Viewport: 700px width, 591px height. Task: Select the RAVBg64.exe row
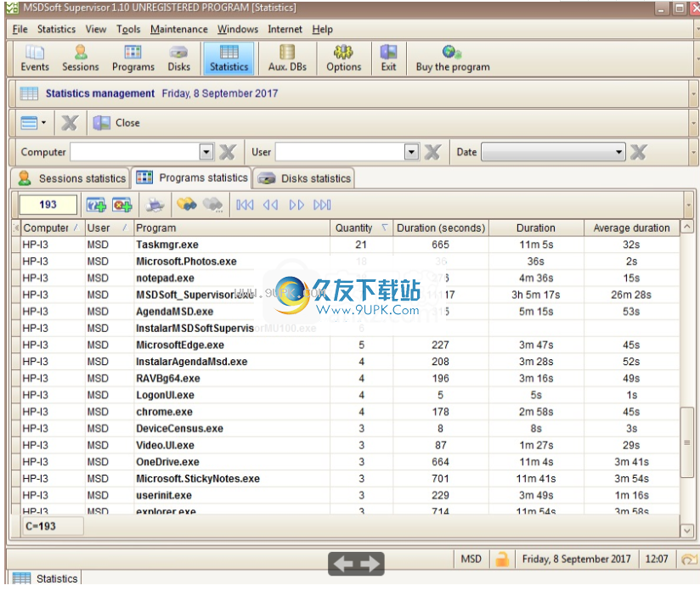point(351,379)
